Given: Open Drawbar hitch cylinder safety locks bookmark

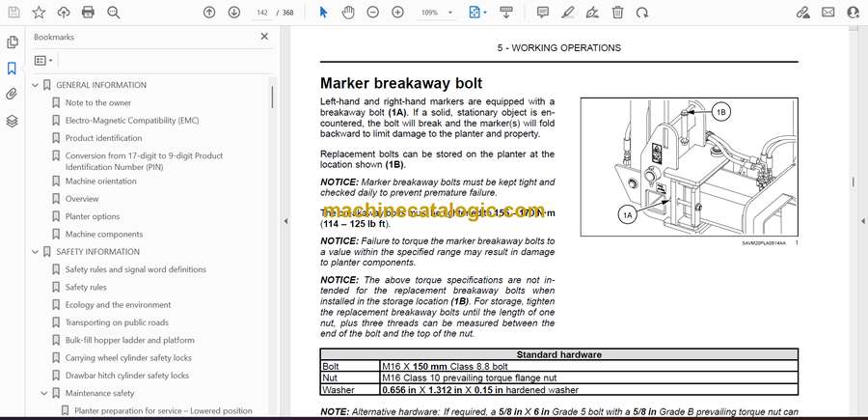Looking at the screenshot, I should (x=127, y=376).
